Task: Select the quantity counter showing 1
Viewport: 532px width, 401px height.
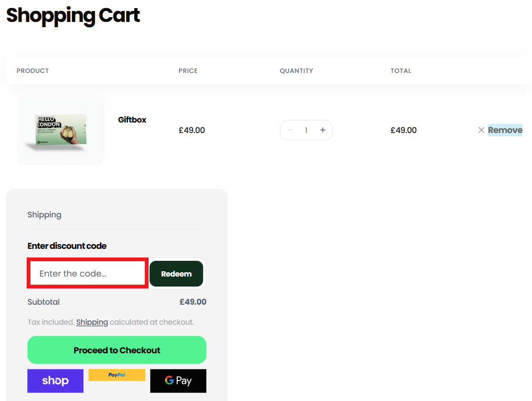Action: (x=306, y=130)
